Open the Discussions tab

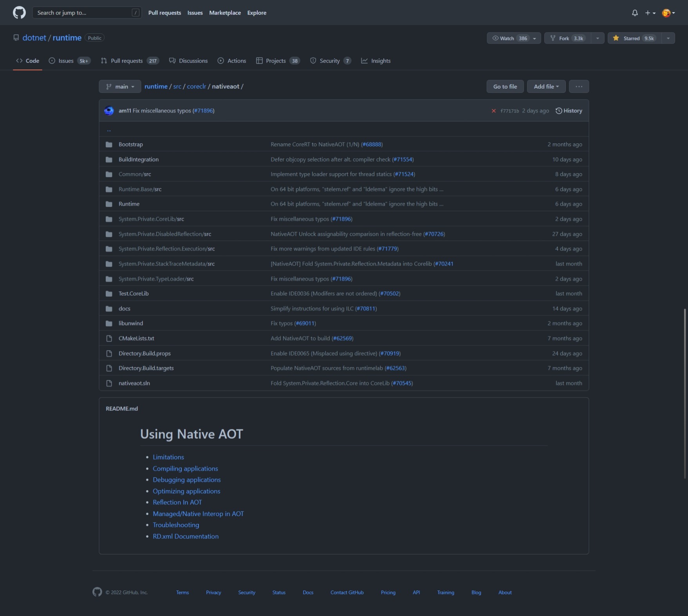point(188,61)
